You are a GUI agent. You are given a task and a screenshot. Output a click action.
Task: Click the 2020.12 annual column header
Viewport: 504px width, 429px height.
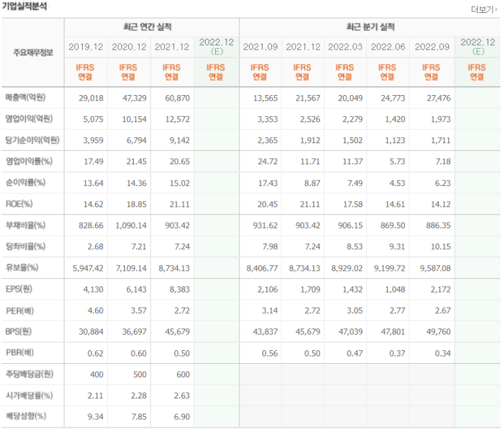click(x=129, y=47)
